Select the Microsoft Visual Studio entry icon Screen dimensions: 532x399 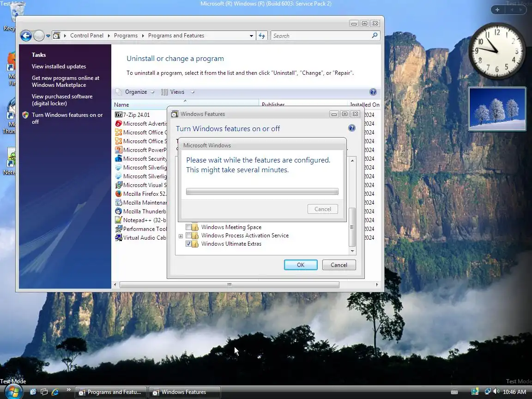point(118,185)
